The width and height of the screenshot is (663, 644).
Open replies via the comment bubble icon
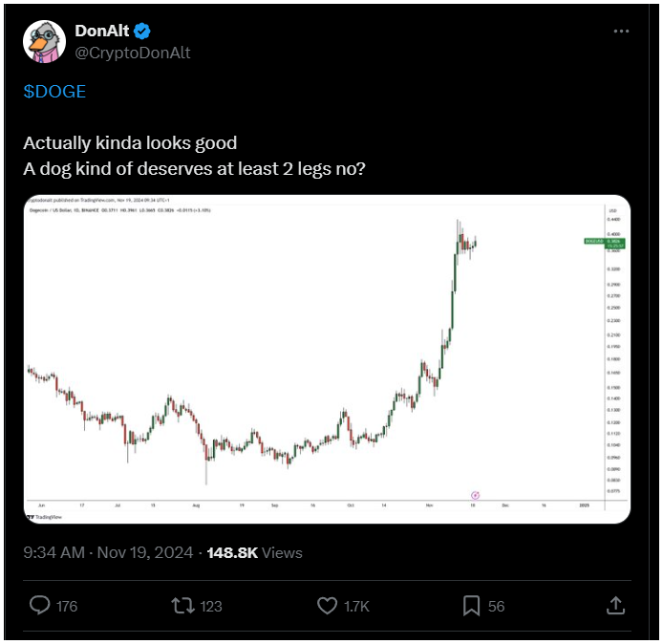click(40, 605)
